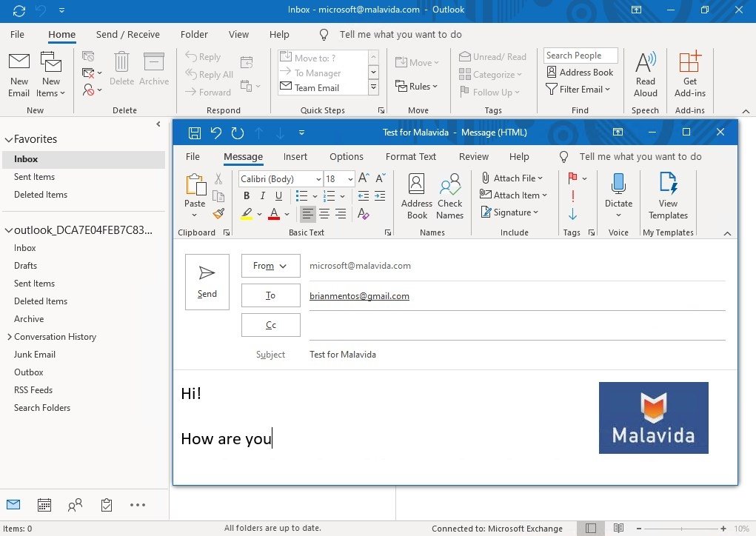This screenshot has height=536, width=756.
Task: Toggle bold formatting on selected text
Action: 246,195
